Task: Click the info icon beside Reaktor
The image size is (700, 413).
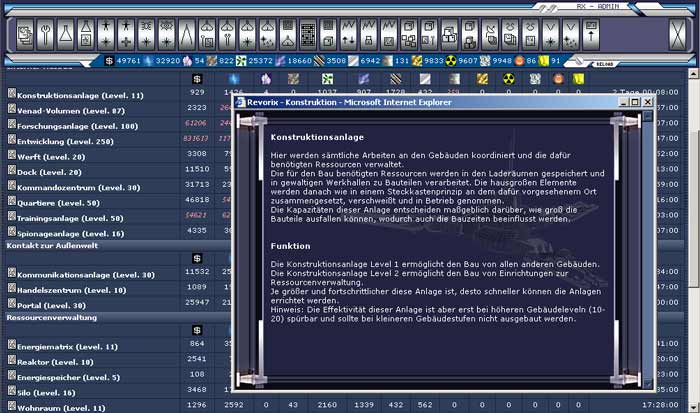Action: click(x=12, y=358)
